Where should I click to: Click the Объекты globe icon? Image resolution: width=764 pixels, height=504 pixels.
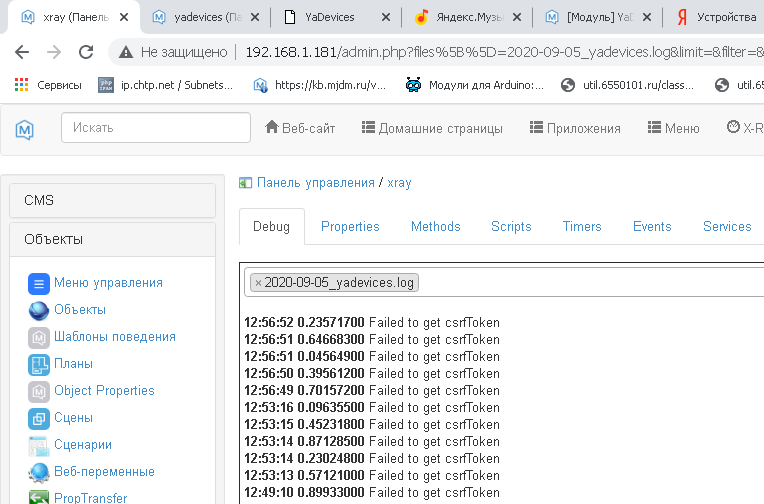coord(38,310)
